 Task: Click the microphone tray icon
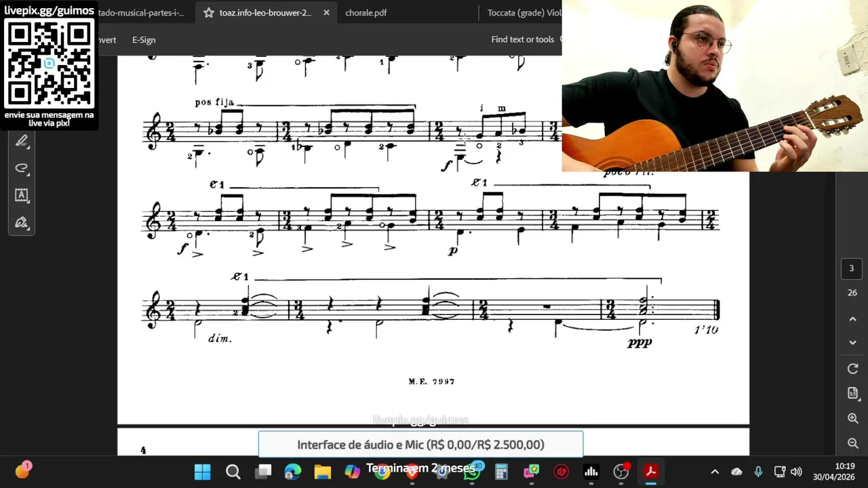(x=758, y=472)
